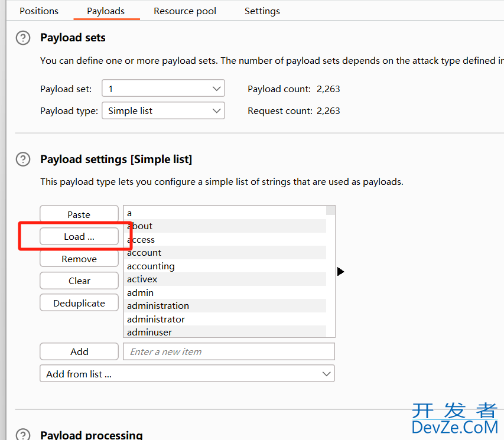
Task: Open the Resource pool tab
Action: [x=185, y=11]
